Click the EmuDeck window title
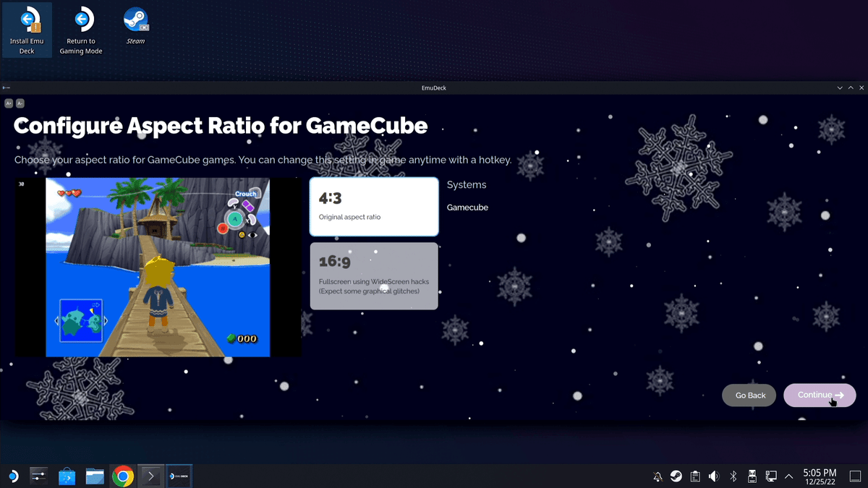This screenshot has height=488, width=868. [x=434, y=87]
